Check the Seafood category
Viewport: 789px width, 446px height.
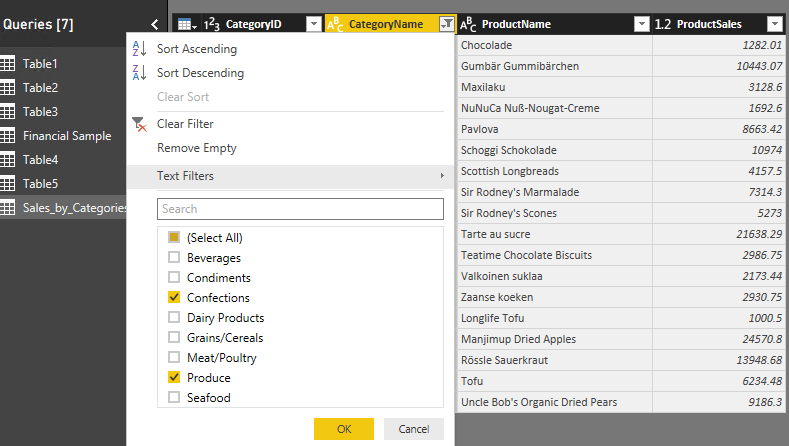[x=174, y=397]
